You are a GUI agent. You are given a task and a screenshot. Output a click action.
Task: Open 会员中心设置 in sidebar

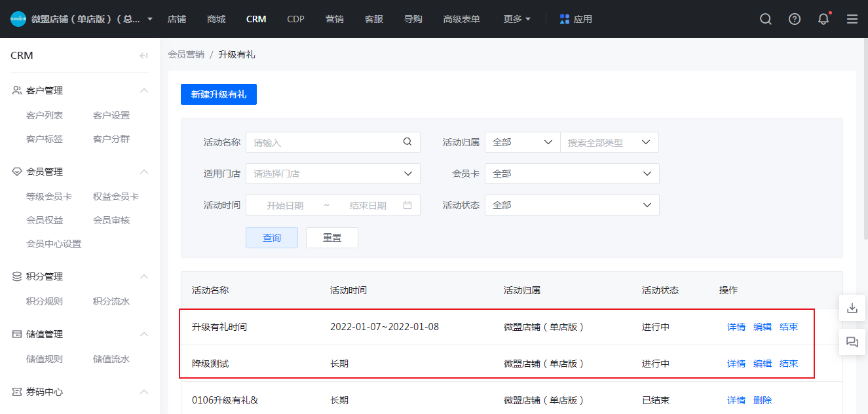[54, 244]
